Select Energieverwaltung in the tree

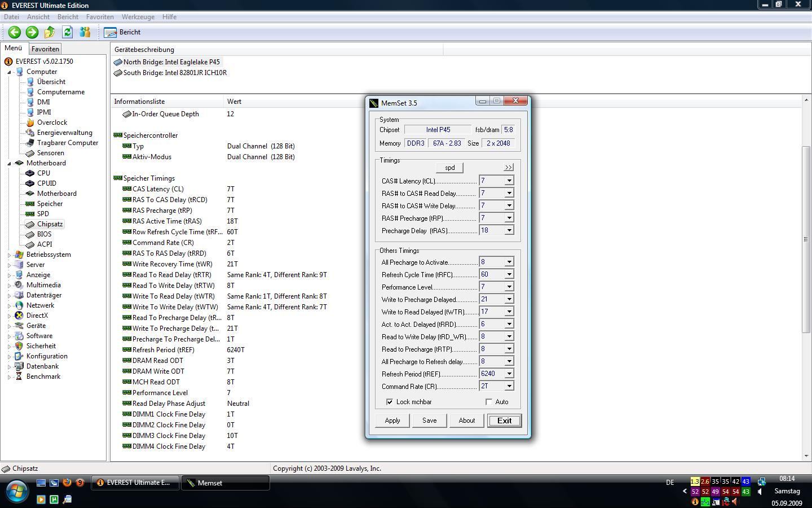65,133
